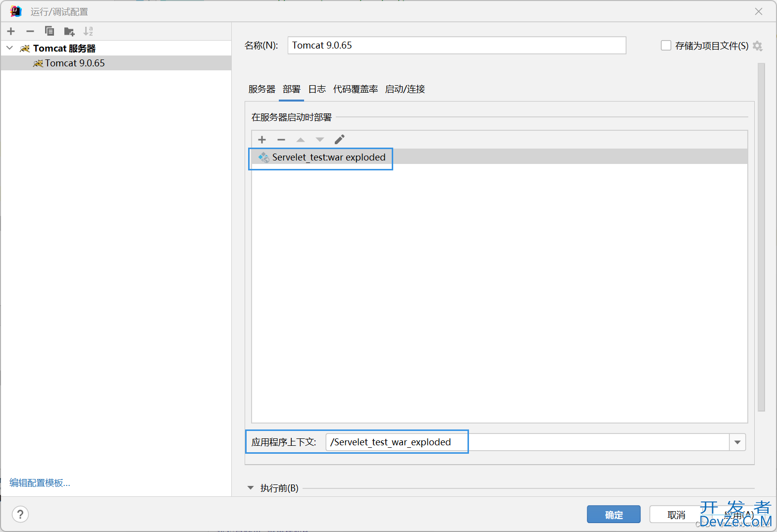
Task: Switch to the 部署 tab
Action: click(x=292, y=89)
